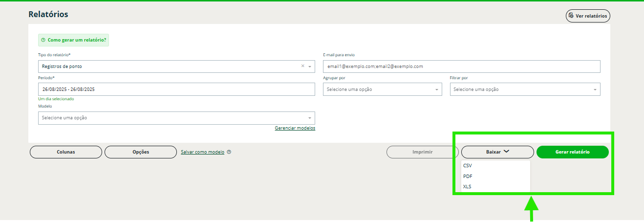This screenshot has width=644, height=222.
Task: Clear the 'Registros de ponto' selection with X icon
Action: [x=302, y=66]
